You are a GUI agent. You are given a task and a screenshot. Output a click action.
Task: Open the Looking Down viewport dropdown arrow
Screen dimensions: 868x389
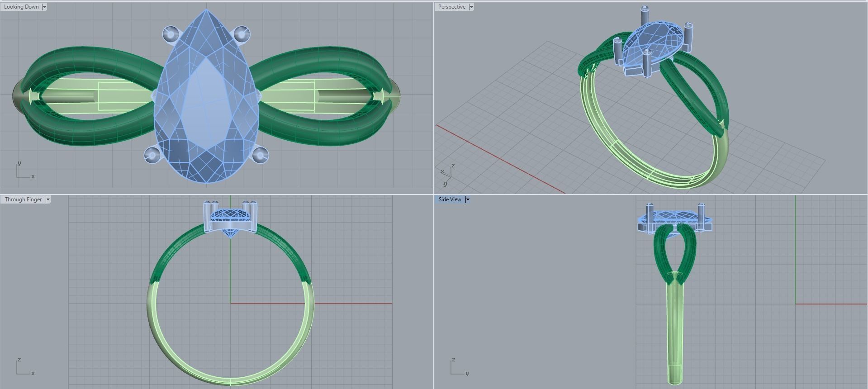(x=44, y=7)
